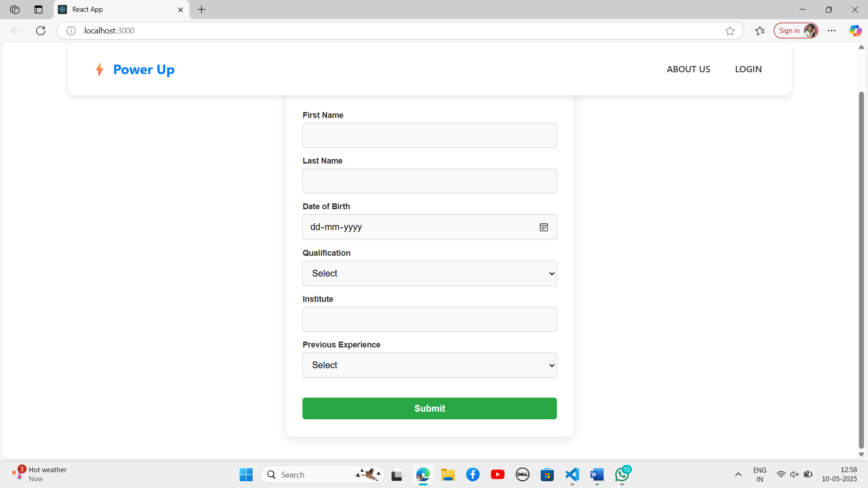
Task: Click the Sign in profile button
Action: click(x=795, y=31)
